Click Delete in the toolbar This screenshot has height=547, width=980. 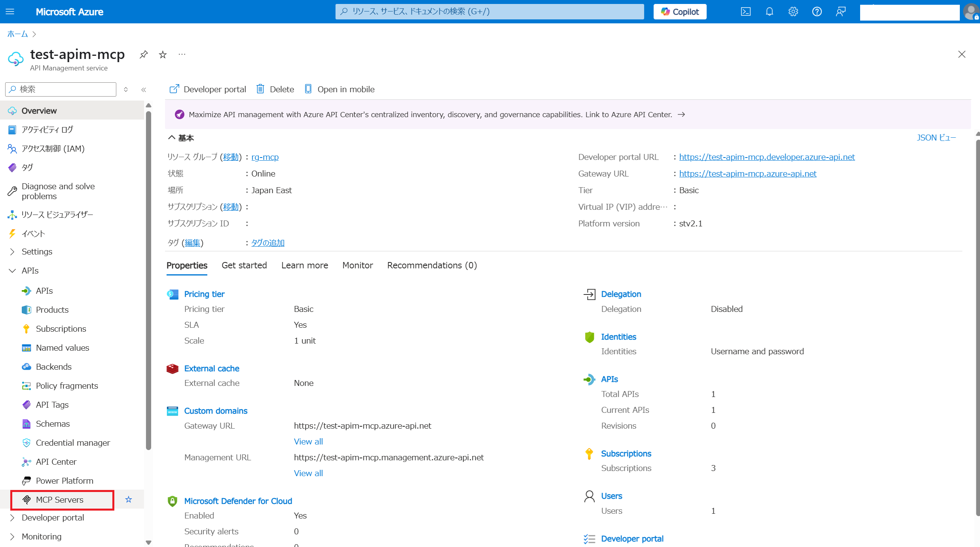275,89
